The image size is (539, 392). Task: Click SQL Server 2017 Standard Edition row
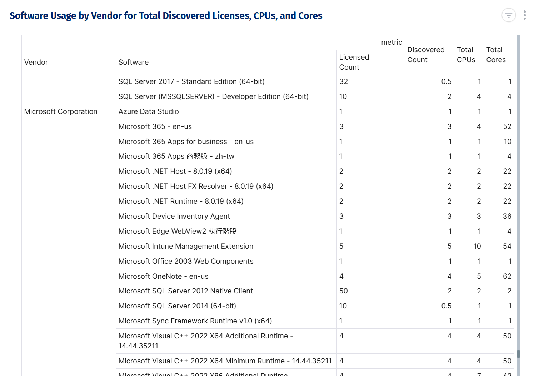191,81
